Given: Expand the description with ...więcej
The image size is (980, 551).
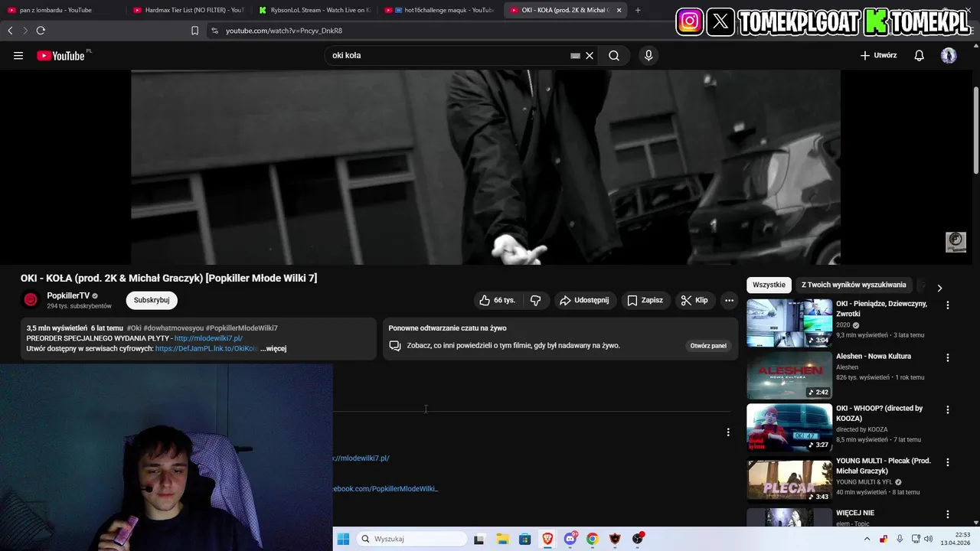Looking at the screenshot, I should (273, 348).
